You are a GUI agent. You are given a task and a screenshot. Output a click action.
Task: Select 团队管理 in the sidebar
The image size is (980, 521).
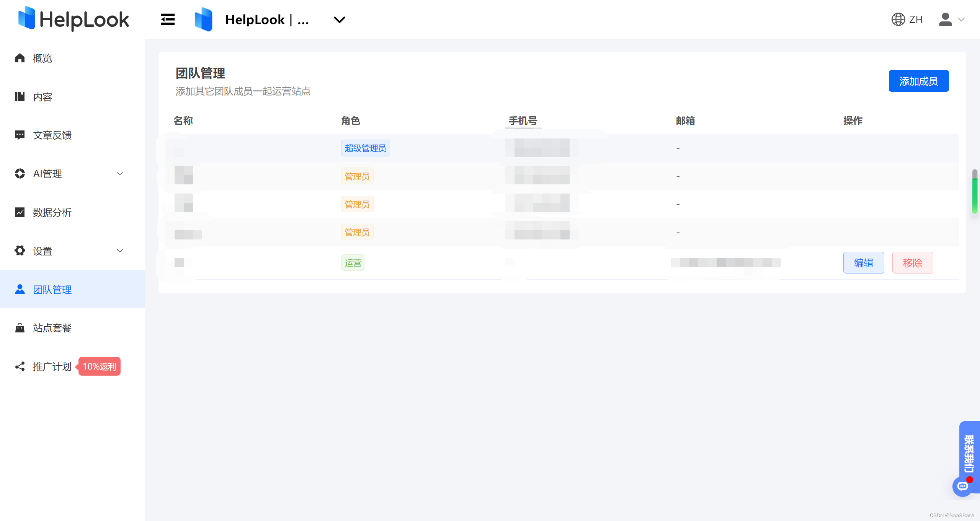(52, 290)
